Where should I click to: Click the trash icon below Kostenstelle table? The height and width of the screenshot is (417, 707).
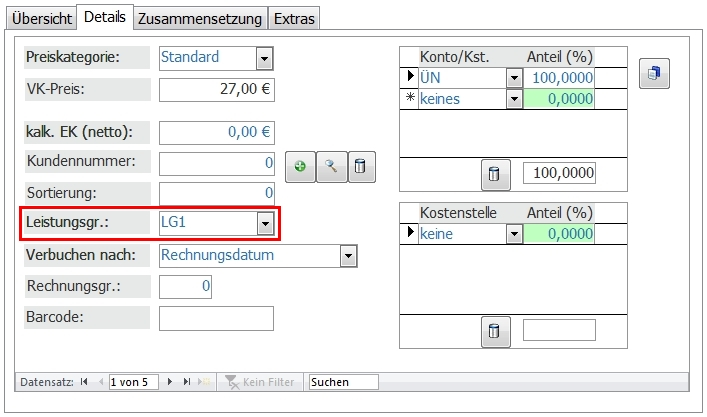[493, 331]
